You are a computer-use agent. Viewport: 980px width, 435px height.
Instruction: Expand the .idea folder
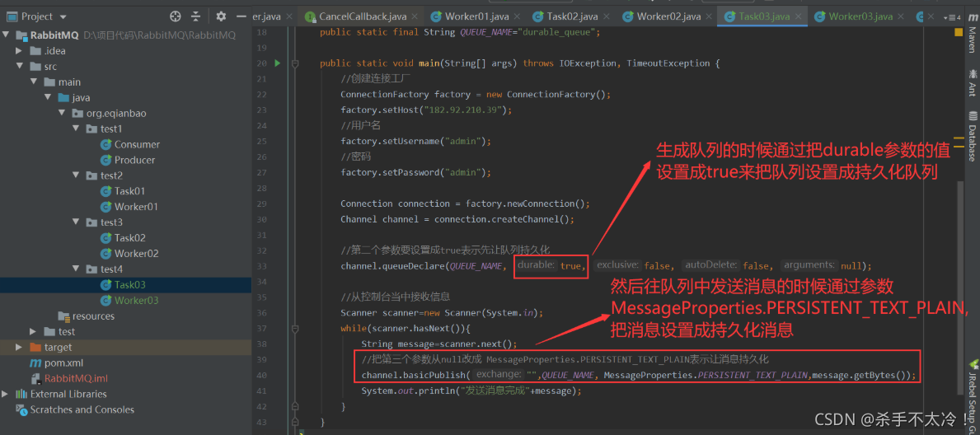[x=20, y=50]
